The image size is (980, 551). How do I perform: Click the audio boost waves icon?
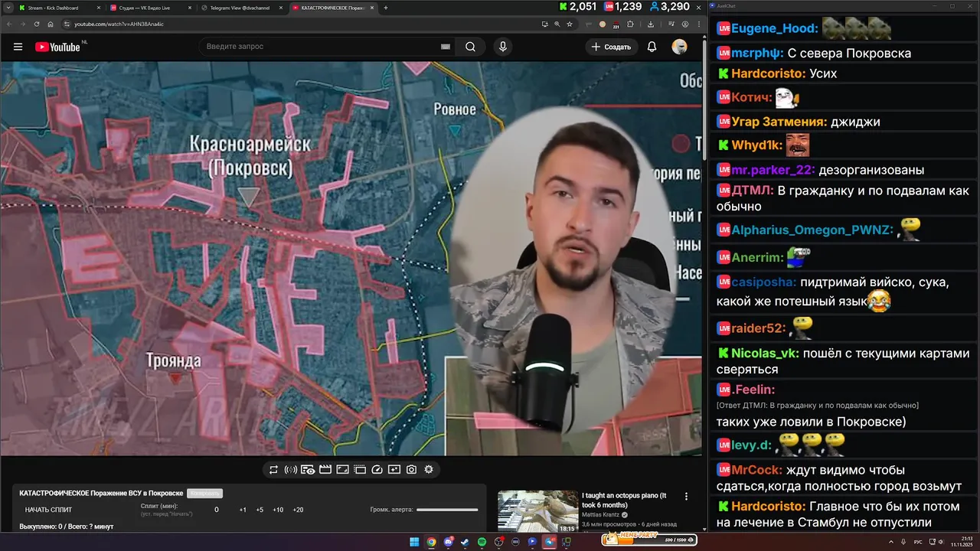point(291,469)
